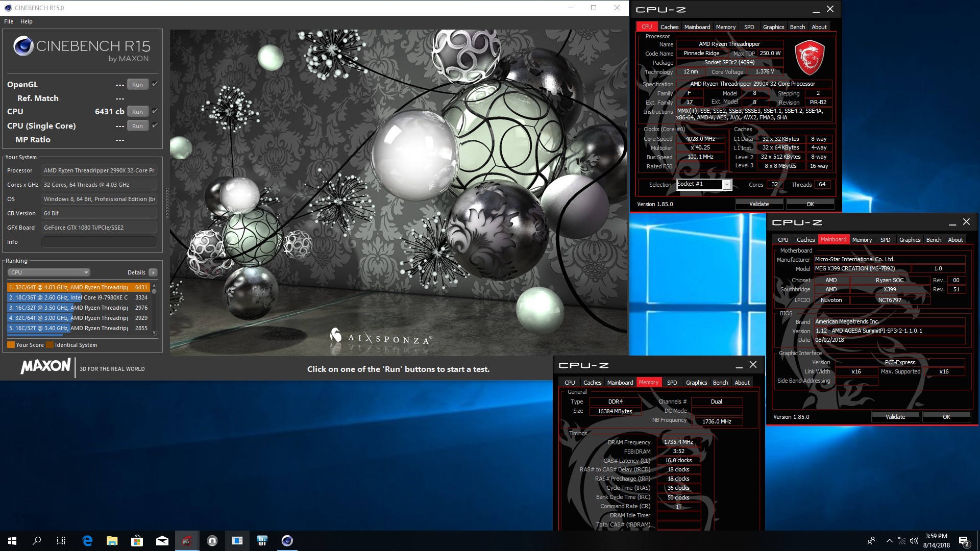Open Memory tab in Mainboard CPU-Z window

[862, 240]
